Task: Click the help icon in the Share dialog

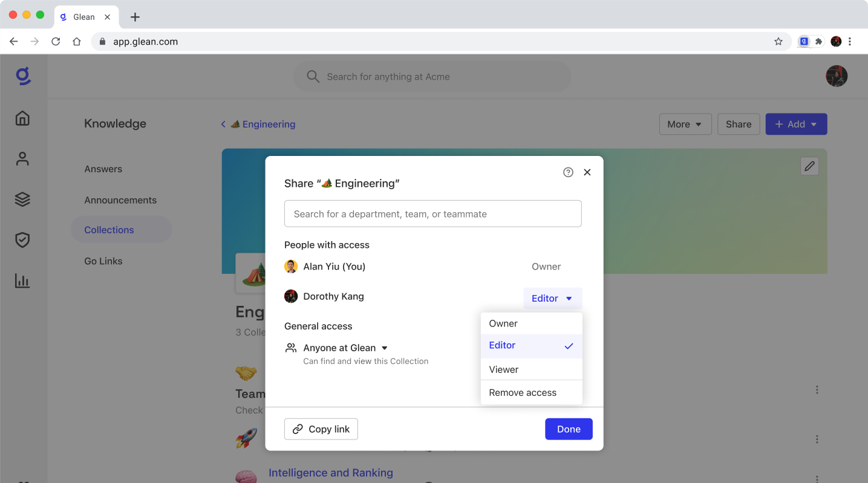Action: tap(567, 172)
